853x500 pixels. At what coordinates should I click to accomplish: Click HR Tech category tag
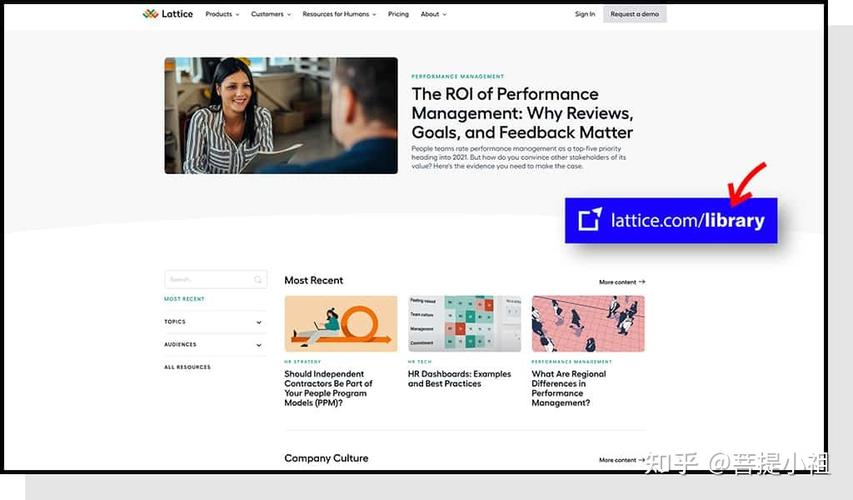[x=419, y=362]
